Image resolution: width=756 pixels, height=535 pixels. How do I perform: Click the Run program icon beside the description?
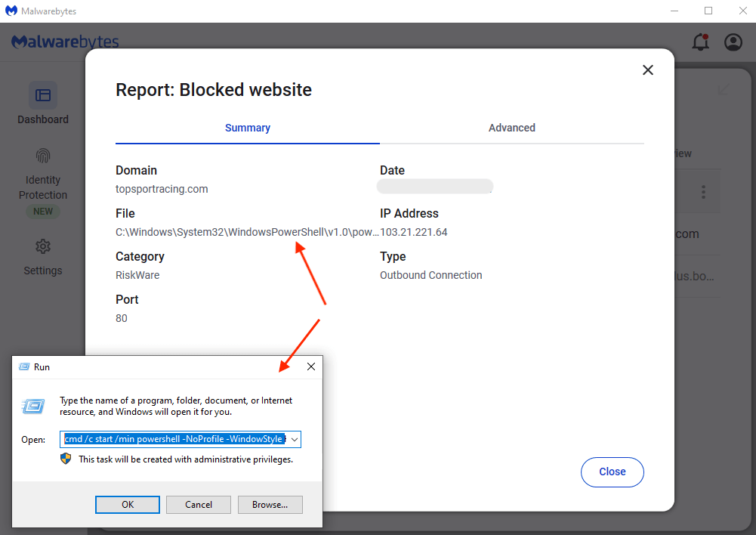(x=33, y=406)
